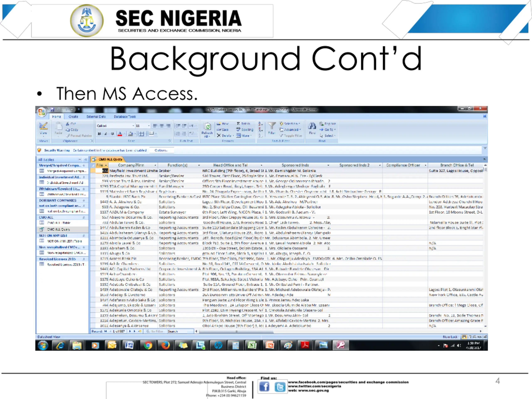532x399 pixels.
Task: Open the All Tables navigation dropdown
Action: (80, 160)
